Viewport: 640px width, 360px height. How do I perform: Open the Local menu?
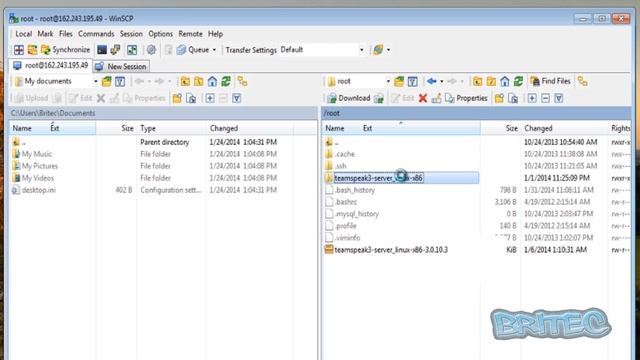tap(23, 34)
